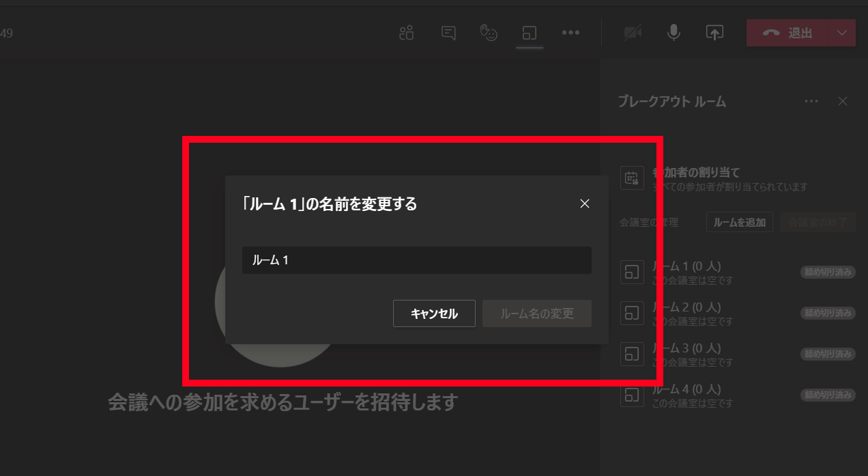Viewport: 868px width, 476px height.
Task: Toggle the breakout rooms panel icon
Action: coord(530,33)
